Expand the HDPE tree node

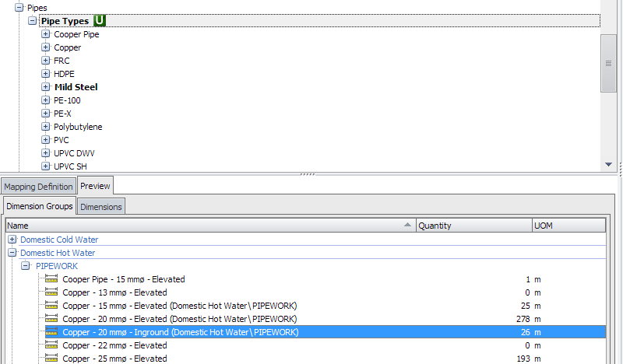pos(46,74)
